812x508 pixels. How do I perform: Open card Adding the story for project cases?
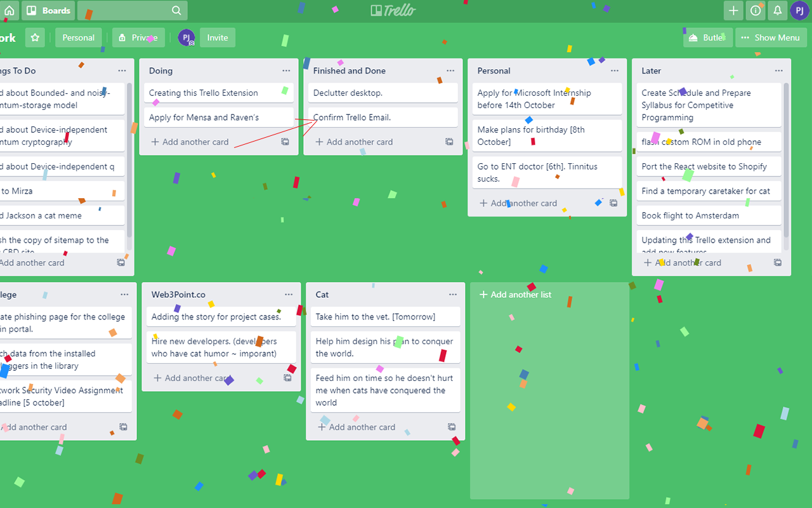coord(221,316)
